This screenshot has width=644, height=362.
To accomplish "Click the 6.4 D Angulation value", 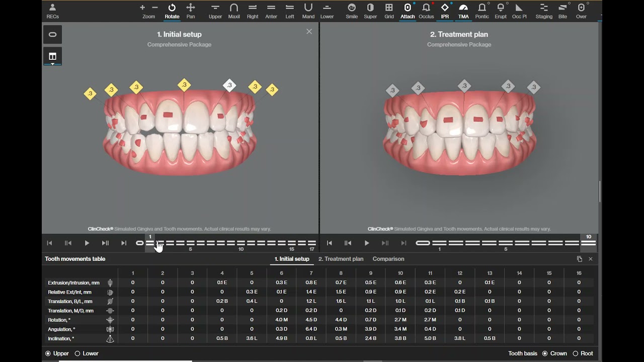I will pos(311,329).
